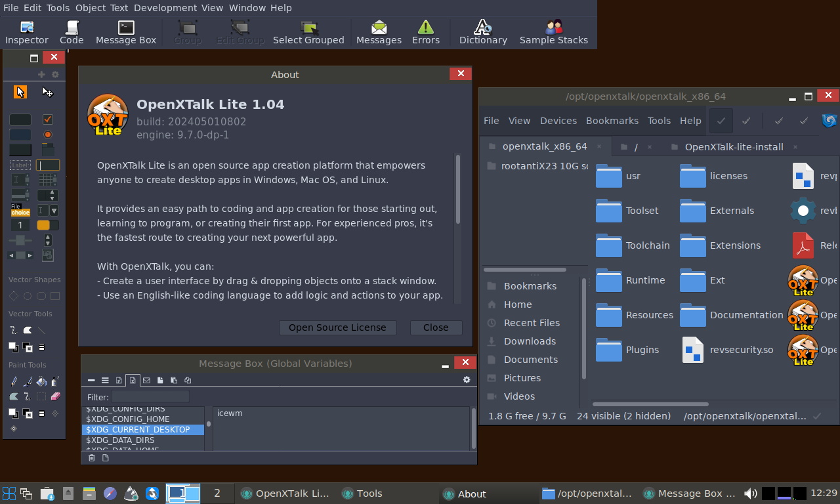Select the Run (browse) pointer tool
This screenshot has width=840, height=504.
point(20,92)
